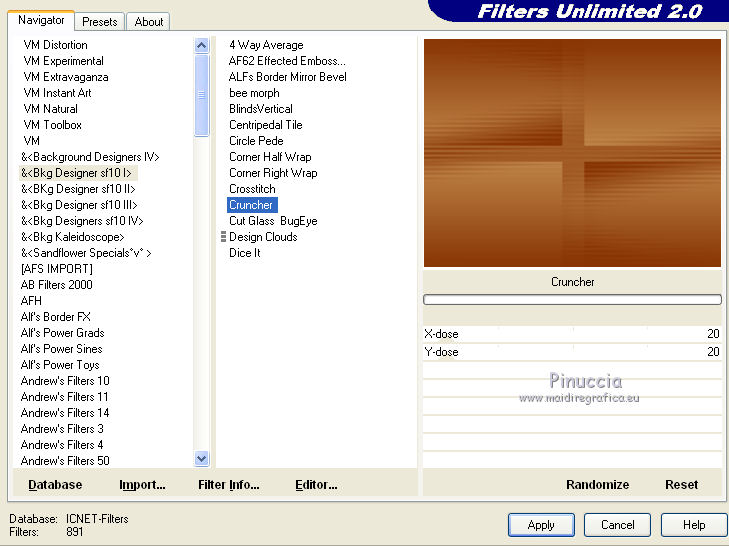Viewport: 729px width, 546px height.
Task: Select Andrew's Filters 10 category
Action: pyautogui.click(x=65, y=381)
